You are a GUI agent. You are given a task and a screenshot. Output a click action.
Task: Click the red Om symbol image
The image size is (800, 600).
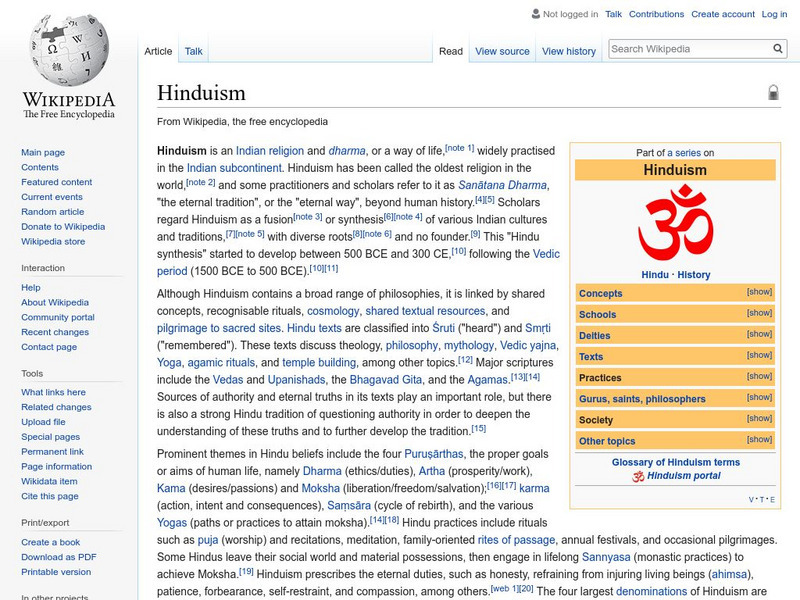pos(676,223)
